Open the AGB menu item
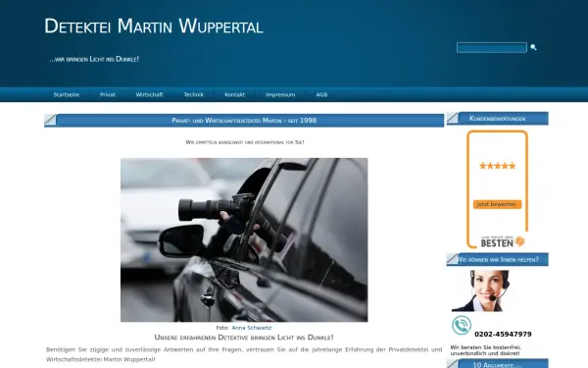This screenshot has height=368, width=588. click(x=321, y=94)
